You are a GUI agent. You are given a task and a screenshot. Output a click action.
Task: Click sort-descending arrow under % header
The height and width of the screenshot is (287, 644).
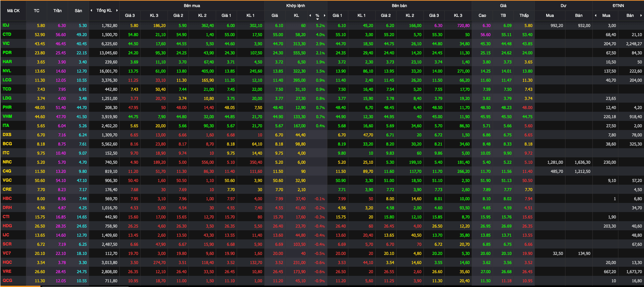coord(317,19)
